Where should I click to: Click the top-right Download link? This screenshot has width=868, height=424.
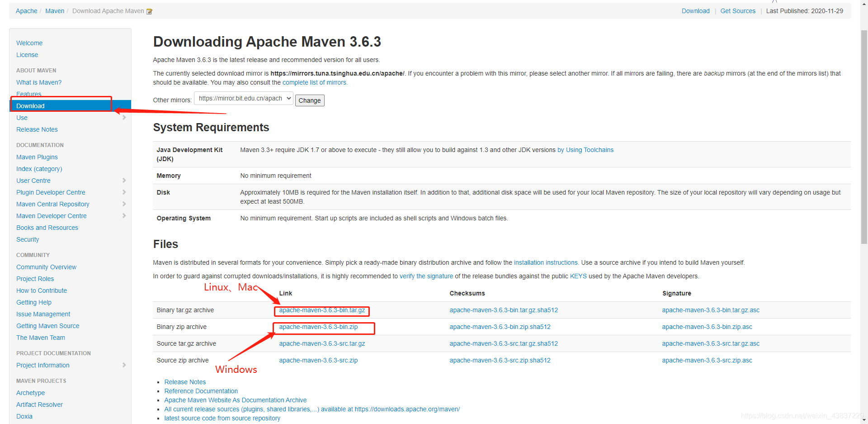click(695, 11)
